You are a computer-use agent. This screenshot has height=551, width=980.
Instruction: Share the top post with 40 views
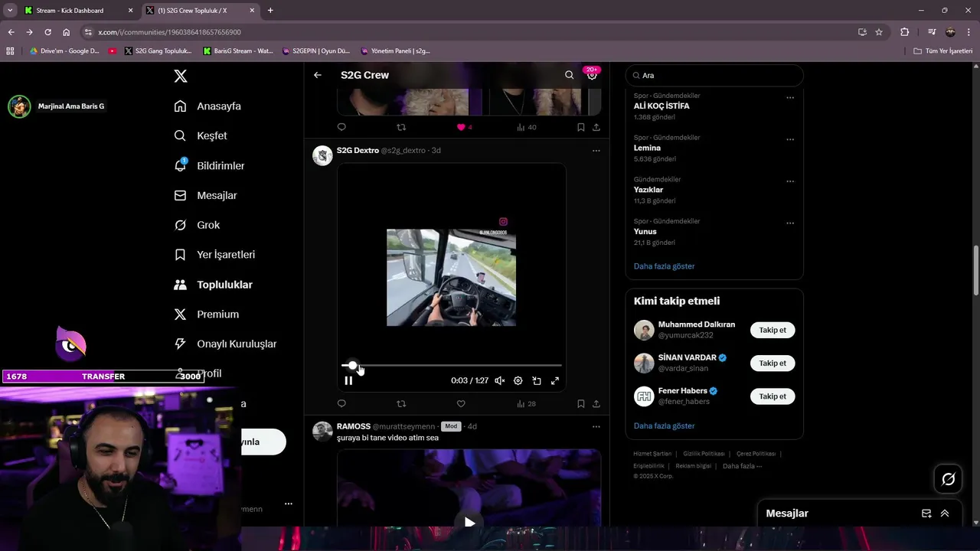coord(596,127)
